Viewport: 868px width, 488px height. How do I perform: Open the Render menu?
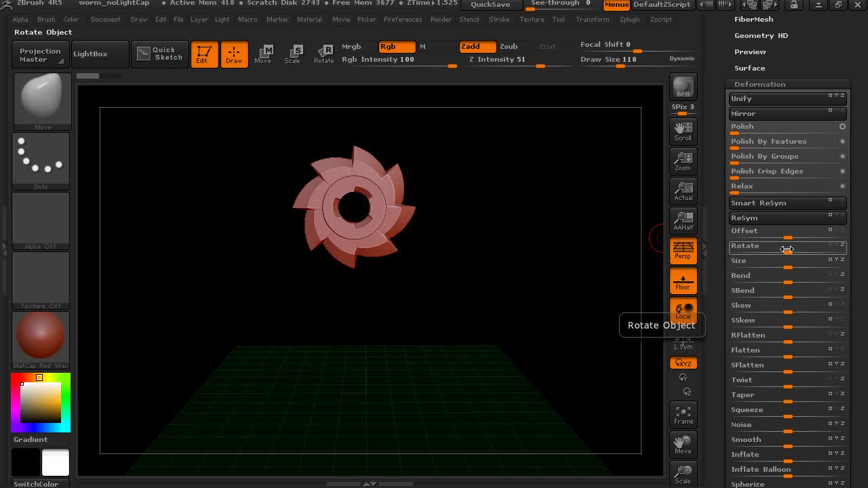[441, 19]
